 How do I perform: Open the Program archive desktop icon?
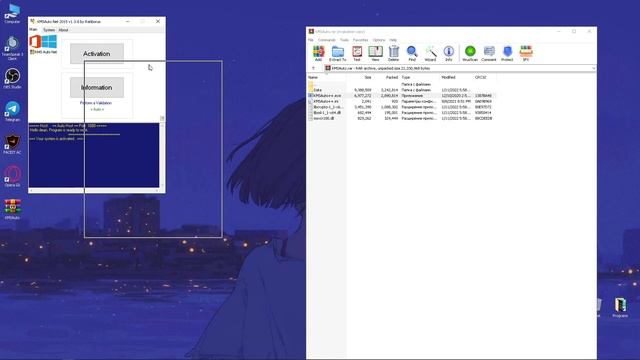620,307
